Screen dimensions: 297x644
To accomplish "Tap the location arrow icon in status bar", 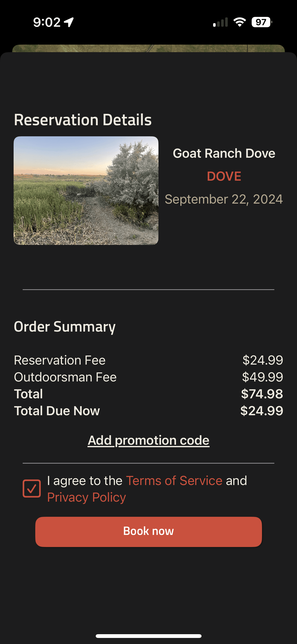I will (x=69, y=22).
